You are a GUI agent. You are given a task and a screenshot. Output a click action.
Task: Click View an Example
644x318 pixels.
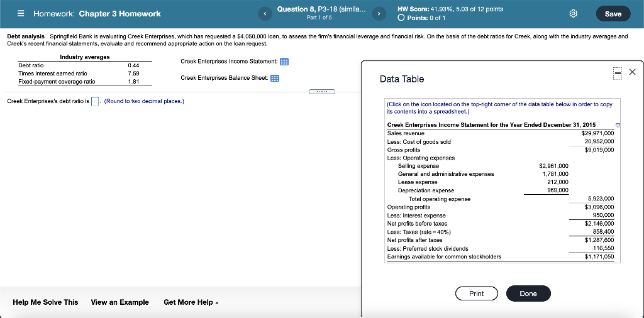[120, 302]
